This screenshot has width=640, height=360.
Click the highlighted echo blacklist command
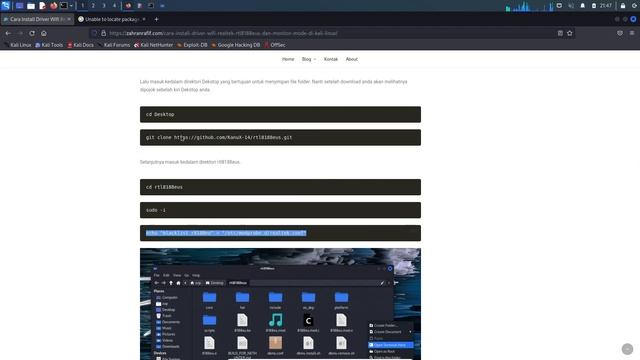coord(226,233)
